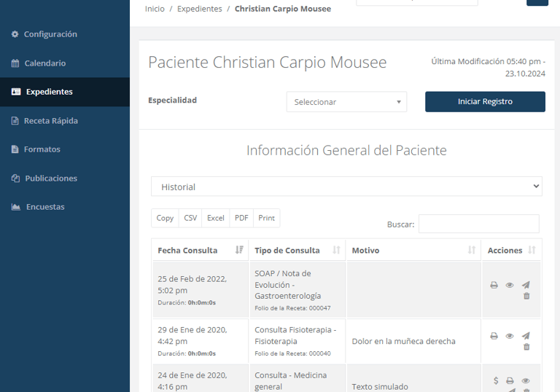
Task: View the Texto simulado consultation
Action: coord(526,381)
